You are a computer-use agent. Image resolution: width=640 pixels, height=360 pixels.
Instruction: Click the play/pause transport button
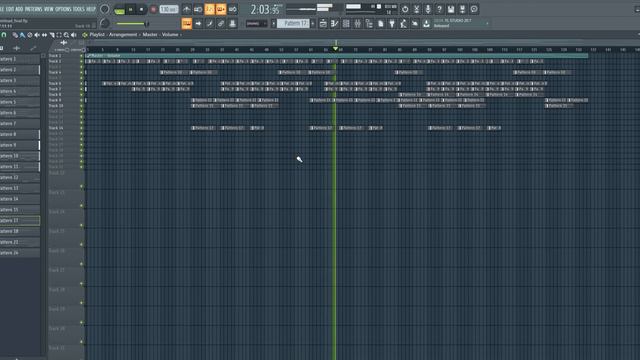[131, 9]
